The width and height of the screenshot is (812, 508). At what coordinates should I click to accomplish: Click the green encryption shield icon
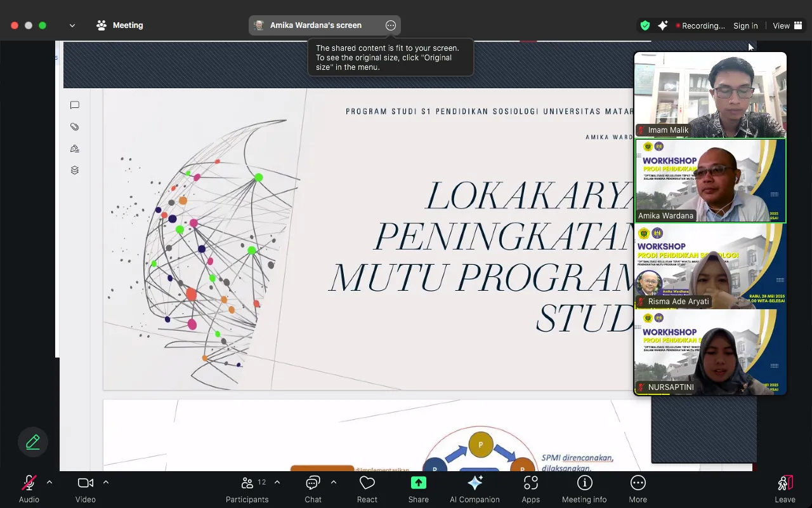click(x=645, y=25)
